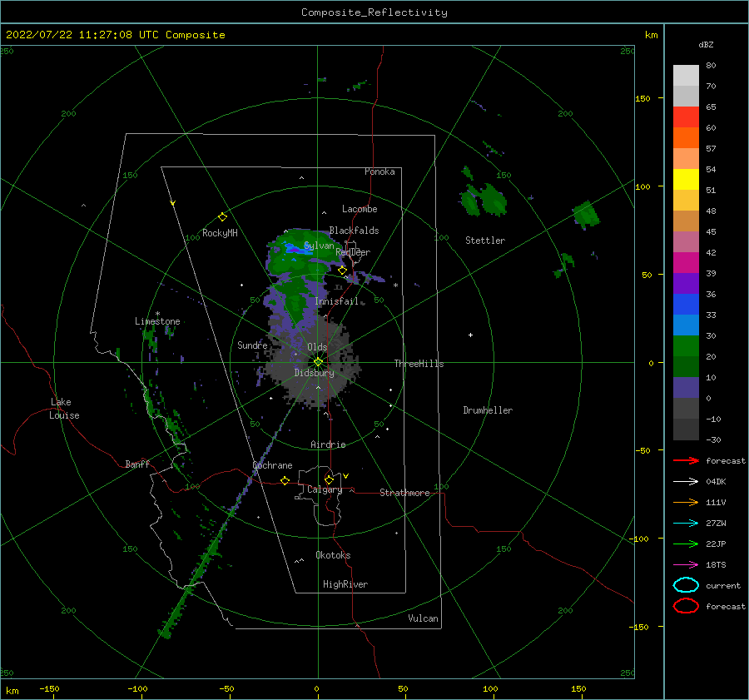
Task: Click the bright yellow swatch below 54 dBZ
Action: 686,179
